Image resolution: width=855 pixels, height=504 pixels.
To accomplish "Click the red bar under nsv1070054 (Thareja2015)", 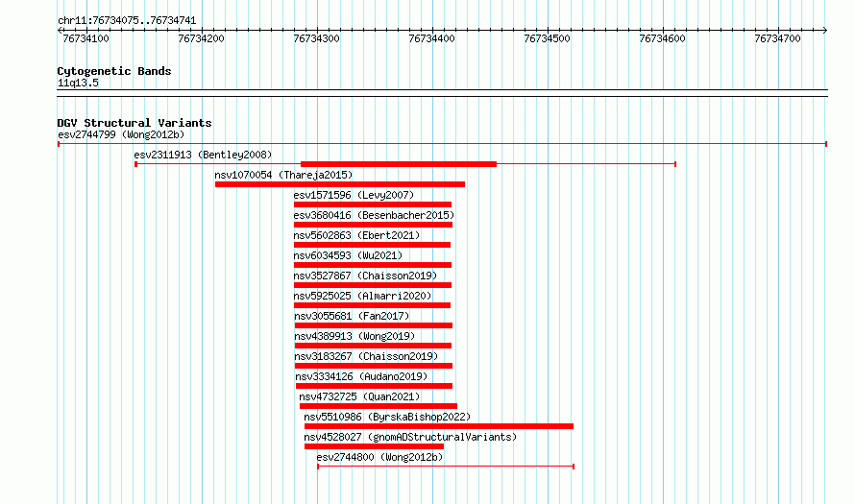I will point(340,184).
